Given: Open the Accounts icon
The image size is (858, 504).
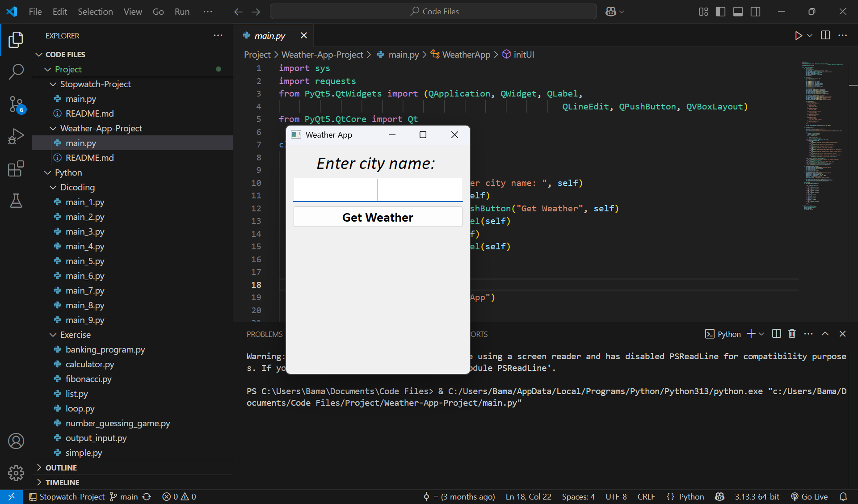Looking at the screenshot, I should pos(16,441).
